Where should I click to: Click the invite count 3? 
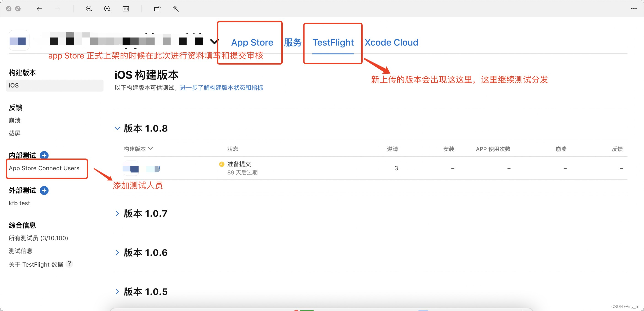coord(396,168)
